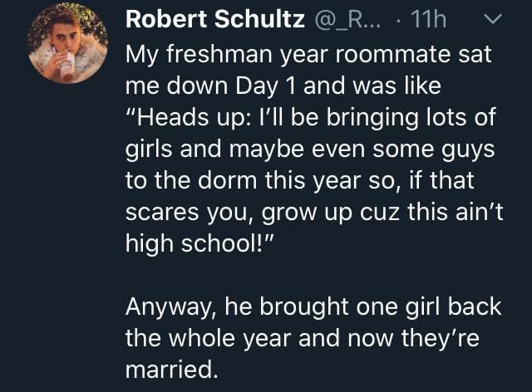Click the final word "married."
The height and width of the screenshot is (392, 532).
coord(172,368)
